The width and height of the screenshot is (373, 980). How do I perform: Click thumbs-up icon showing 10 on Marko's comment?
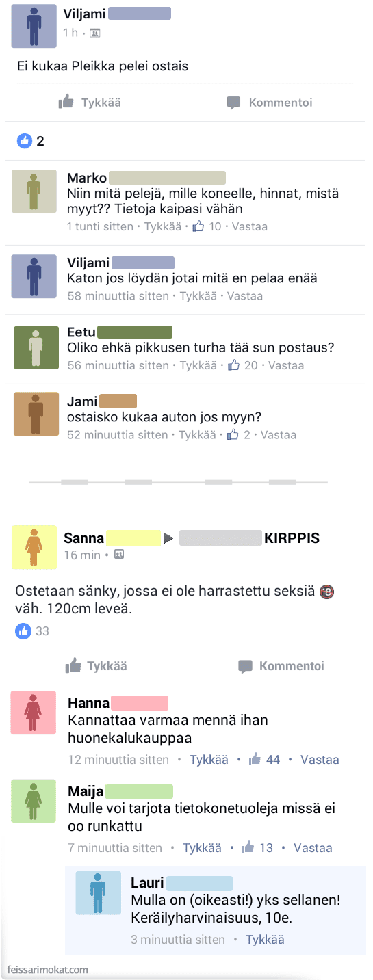[x=198, y=226]
